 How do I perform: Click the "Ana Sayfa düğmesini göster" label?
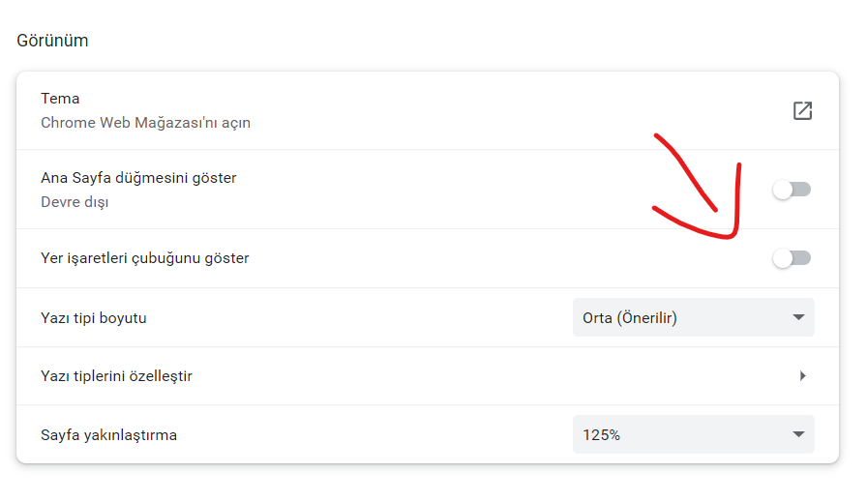point(138,178)
